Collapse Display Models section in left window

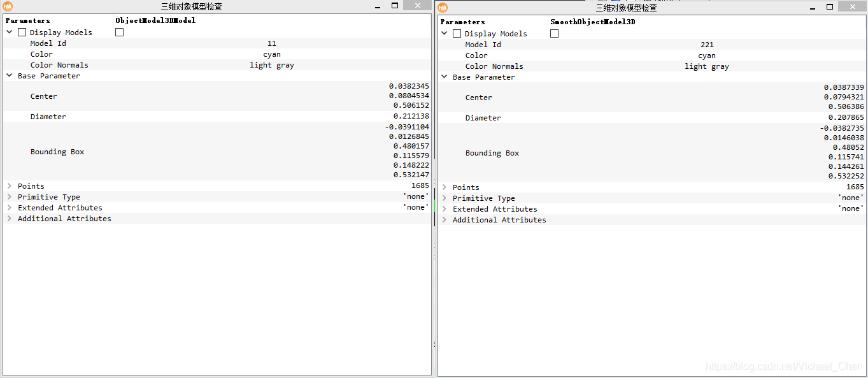pyautogui.click(x=10, y=32)
